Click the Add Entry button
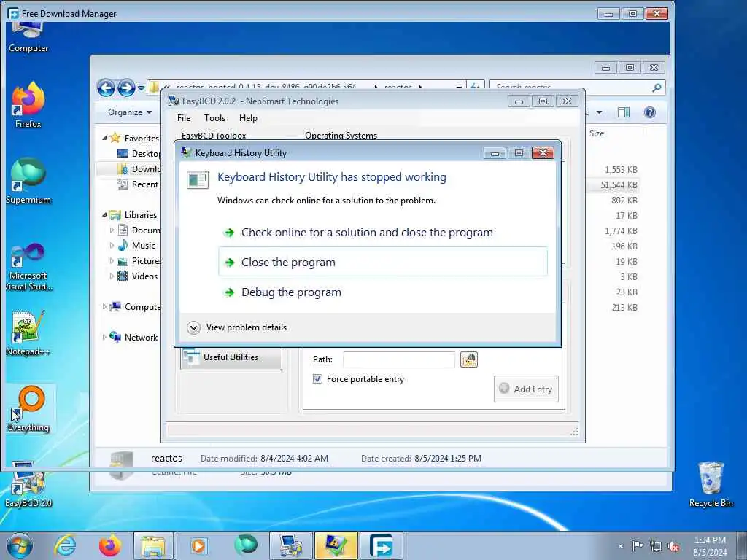 [526, 389]
